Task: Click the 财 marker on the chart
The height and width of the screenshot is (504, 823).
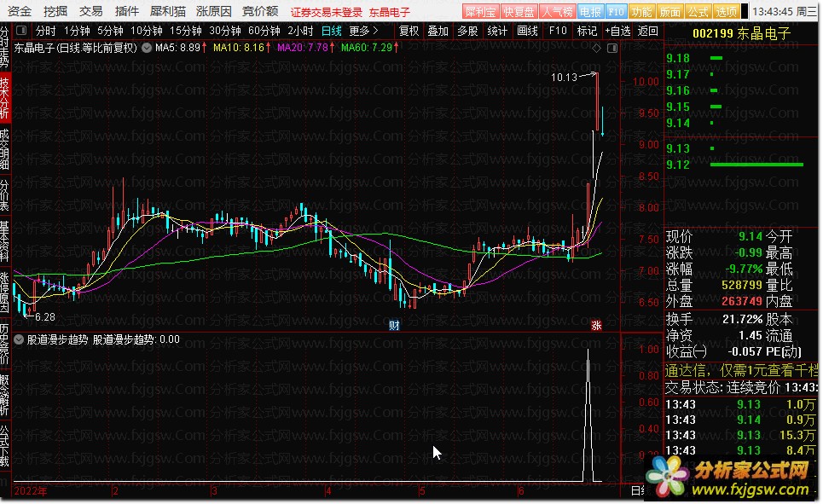Action: [394, 326]
